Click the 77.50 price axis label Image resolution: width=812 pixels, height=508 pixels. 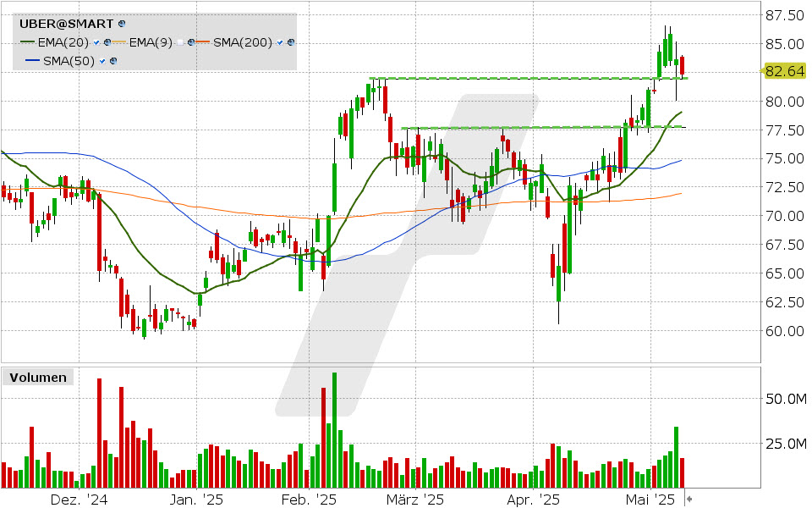click(785, 130)
